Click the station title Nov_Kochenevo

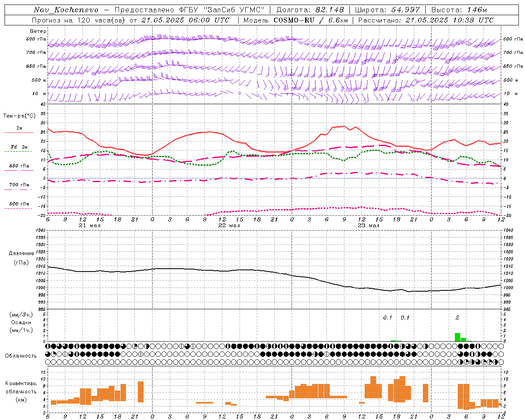tap(66, 10)
